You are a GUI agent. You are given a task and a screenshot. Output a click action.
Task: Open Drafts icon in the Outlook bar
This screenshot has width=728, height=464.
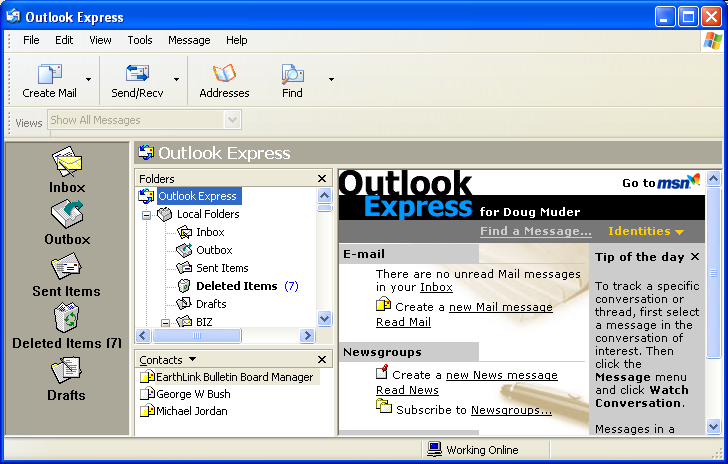(x=66, y=370)
